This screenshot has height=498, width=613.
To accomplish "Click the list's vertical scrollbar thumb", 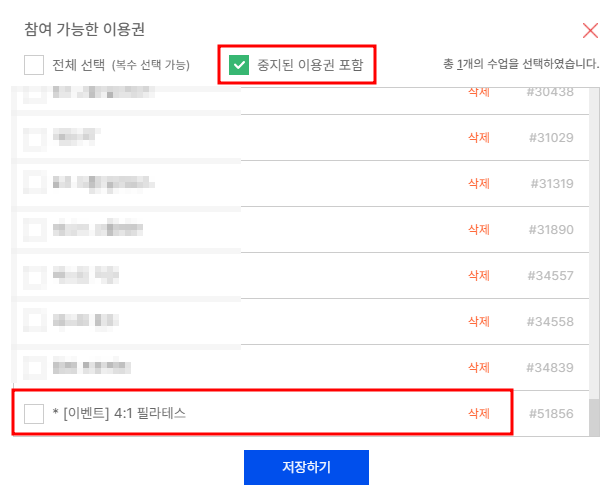I will pyautogui.click(x=594, y=417).
